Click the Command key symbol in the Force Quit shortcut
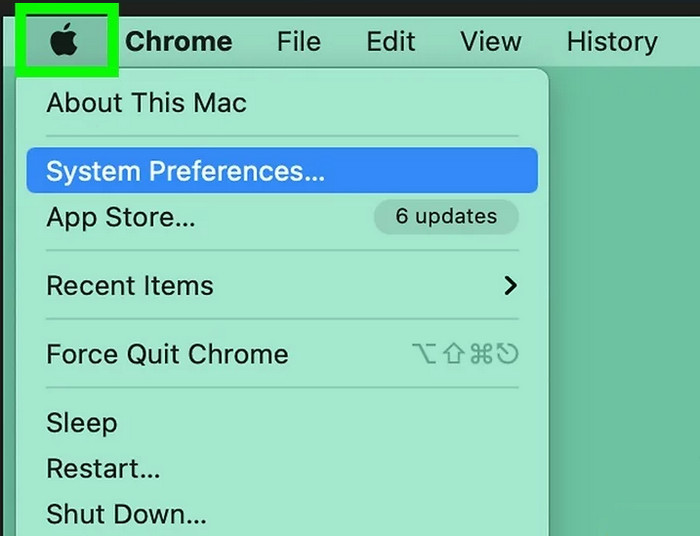Image resolution: width=700 pixels, height=536 pixels. [481, 354]
